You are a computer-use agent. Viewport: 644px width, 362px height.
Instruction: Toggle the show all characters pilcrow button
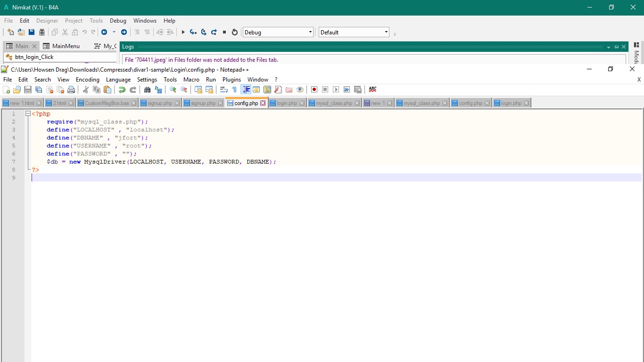(234, 90)
